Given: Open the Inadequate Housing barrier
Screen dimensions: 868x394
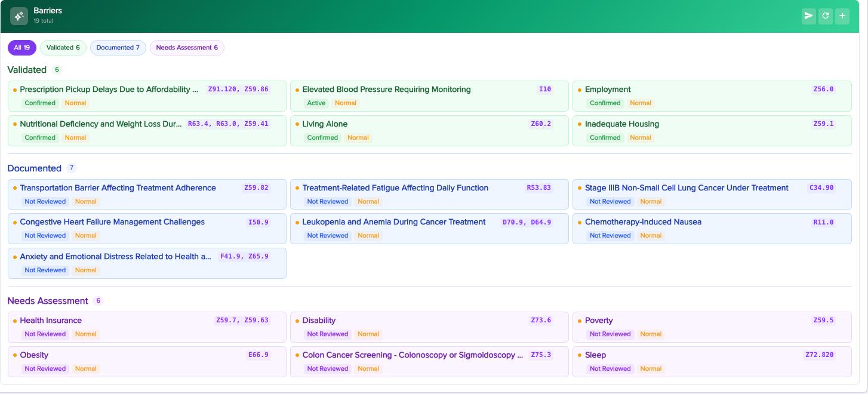Looking at the screenshot, I should 712,131.
